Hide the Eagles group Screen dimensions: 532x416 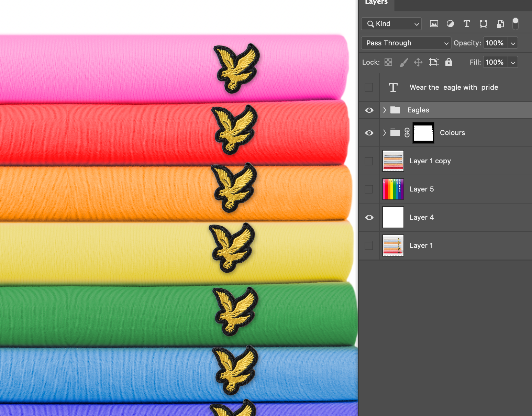pos(369,110)
